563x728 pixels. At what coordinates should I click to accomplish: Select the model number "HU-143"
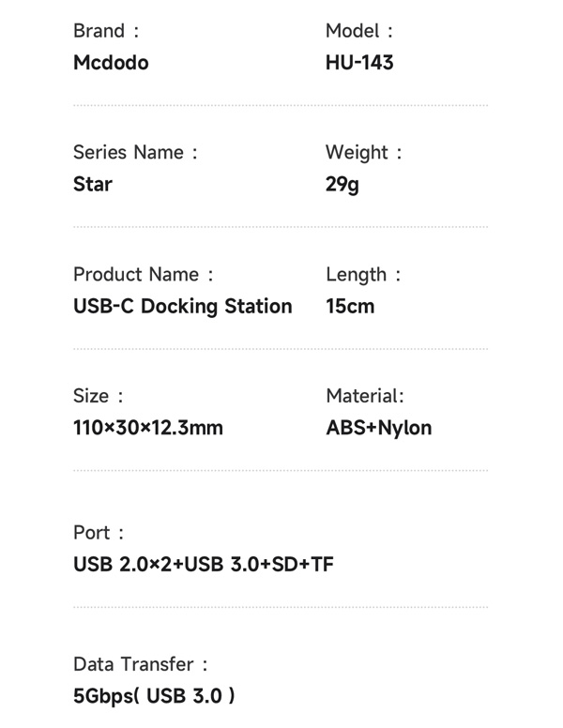pyautogui.click(x=359, y=63)
